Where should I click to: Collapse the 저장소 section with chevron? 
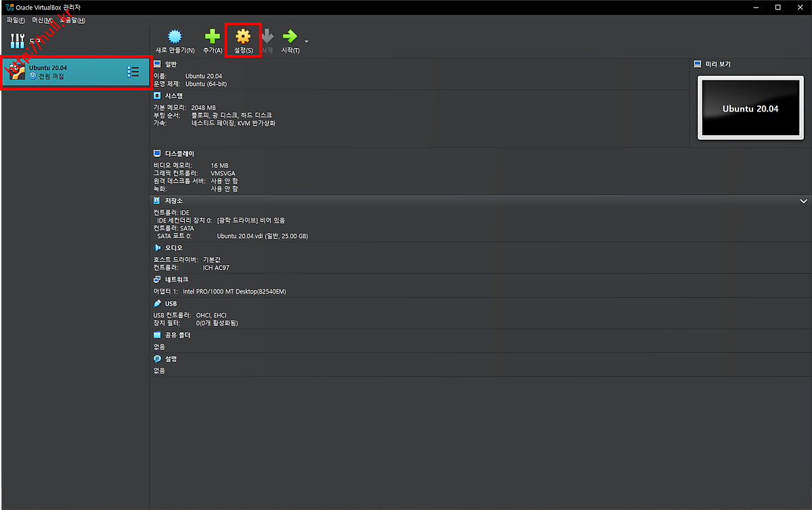click(804, 202)
